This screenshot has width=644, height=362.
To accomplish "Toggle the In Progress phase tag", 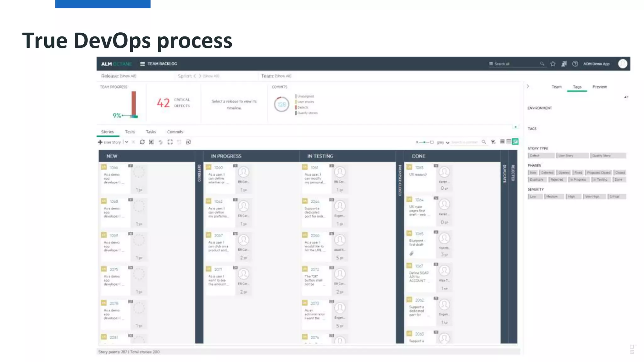I will (x=578, y=180).
